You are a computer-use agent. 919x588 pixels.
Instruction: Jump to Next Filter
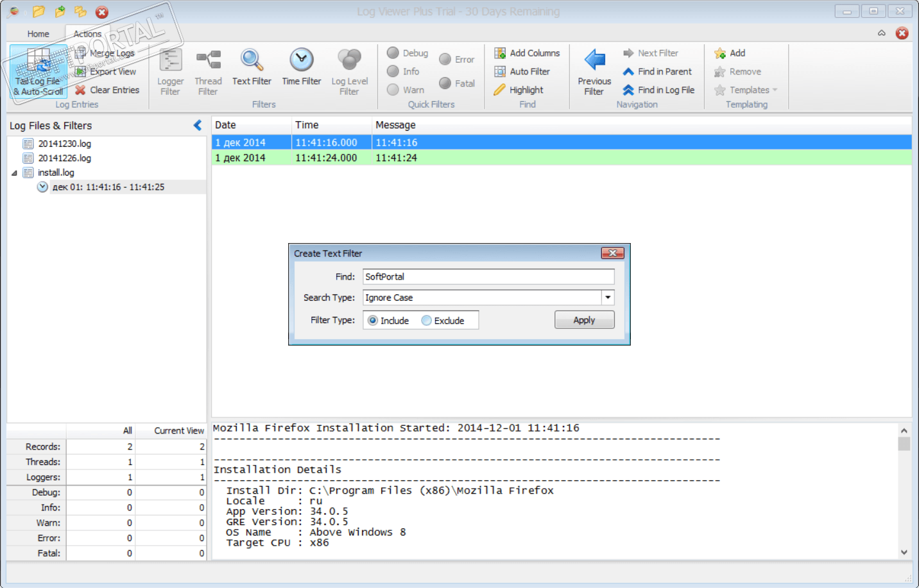[x=650, y=53]
